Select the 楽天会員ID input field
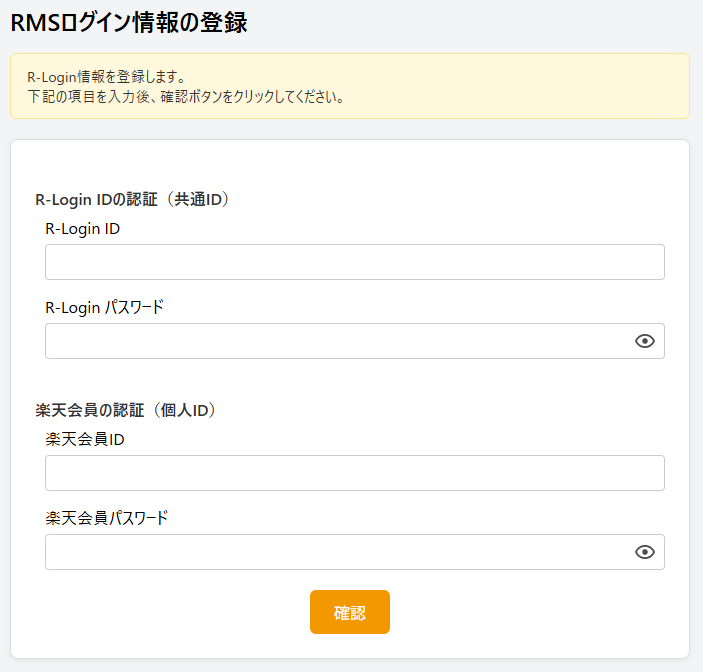 click(354, 473)
